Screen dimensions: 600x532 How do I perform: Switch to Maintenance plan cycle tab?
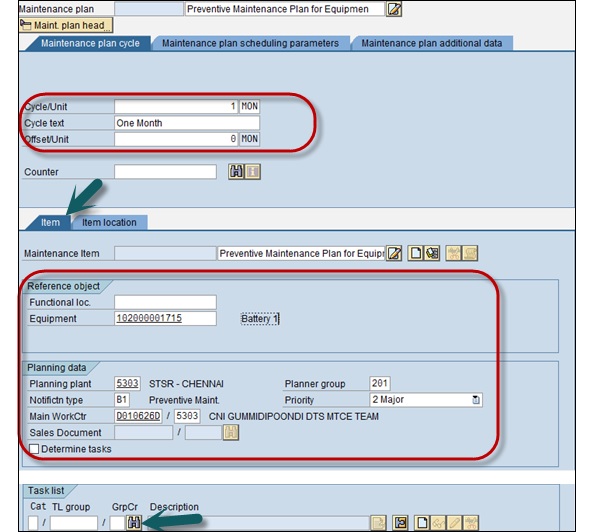90,43
